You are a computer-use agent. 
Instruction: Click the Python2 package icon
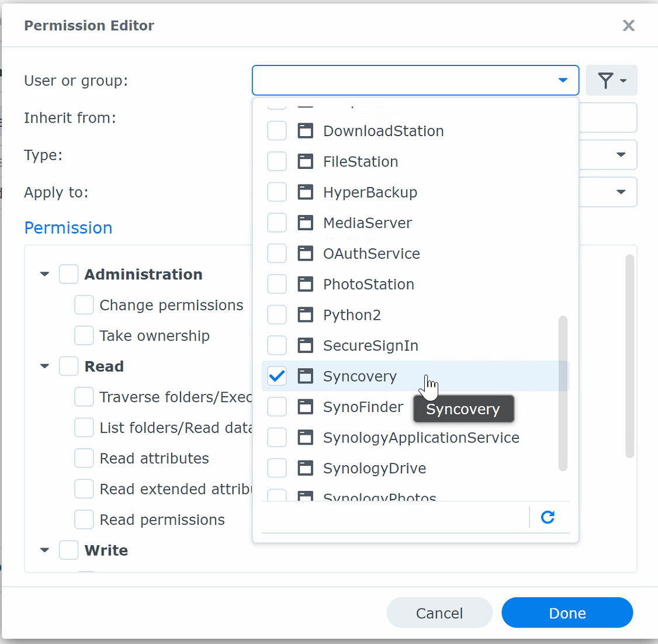(x=306, y=314)
